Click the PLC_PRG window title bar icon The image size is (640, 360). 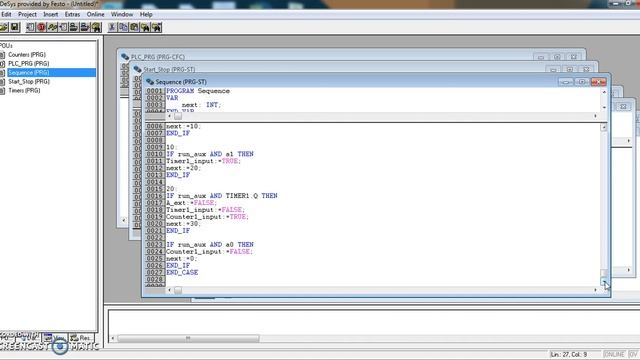tap(125, 57)
